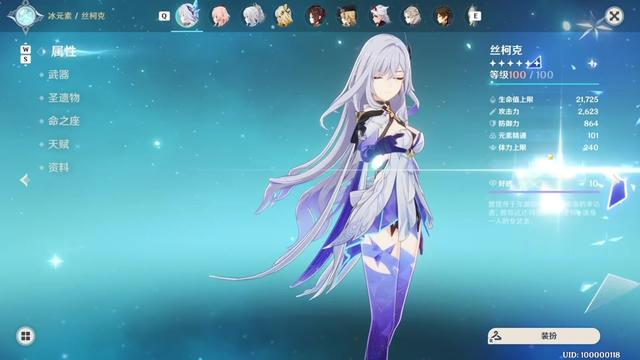Select the pink-haired character portrait
The height and width of the screenshot is (360, 640).
click(220, 16)
